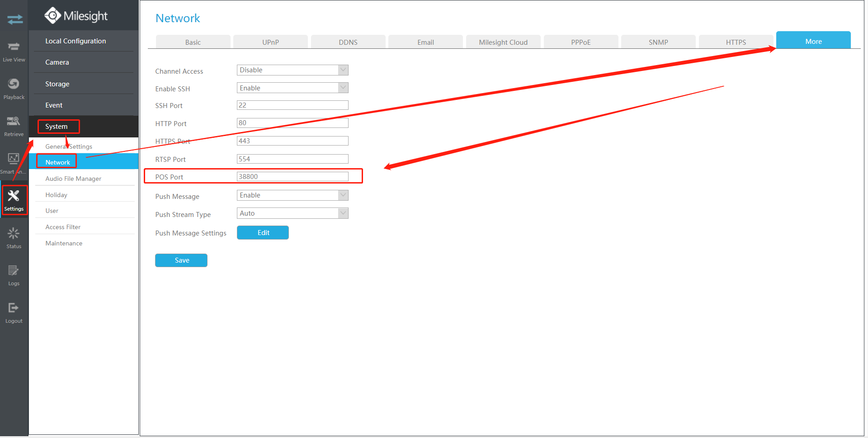
Task: Open the User settings page
Action: (x=84, y=211)
